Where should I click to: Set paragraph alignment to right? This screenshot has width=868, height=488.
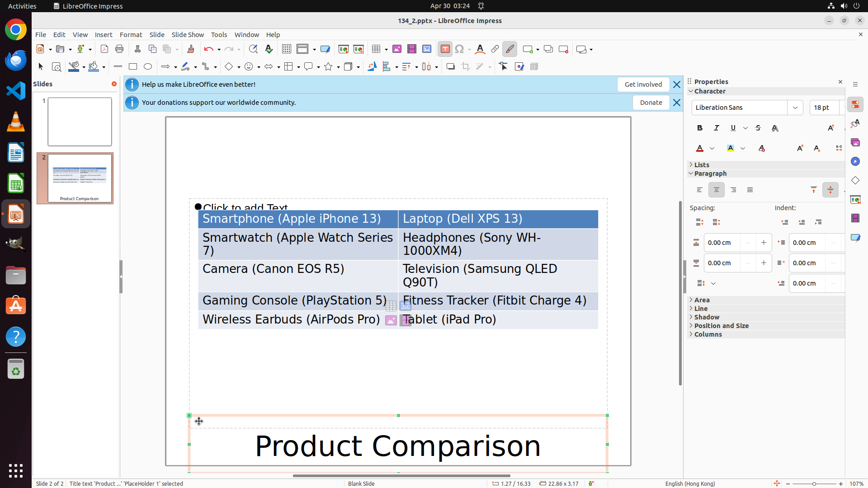pos(733,190)
